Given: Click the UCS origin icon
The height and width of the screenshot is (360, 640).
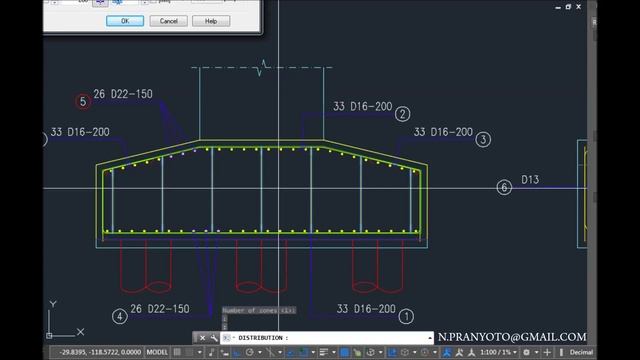Looking at the screenshot, I should pyautogui.click(x=49, y=336).
